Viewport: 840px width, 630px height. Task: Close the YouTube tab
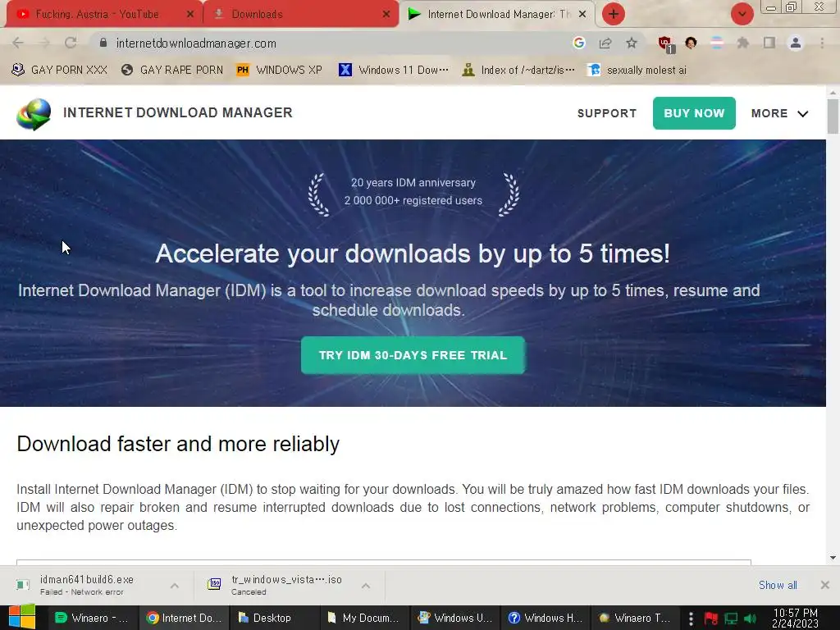pyautogui.click(x=190, y=15)
